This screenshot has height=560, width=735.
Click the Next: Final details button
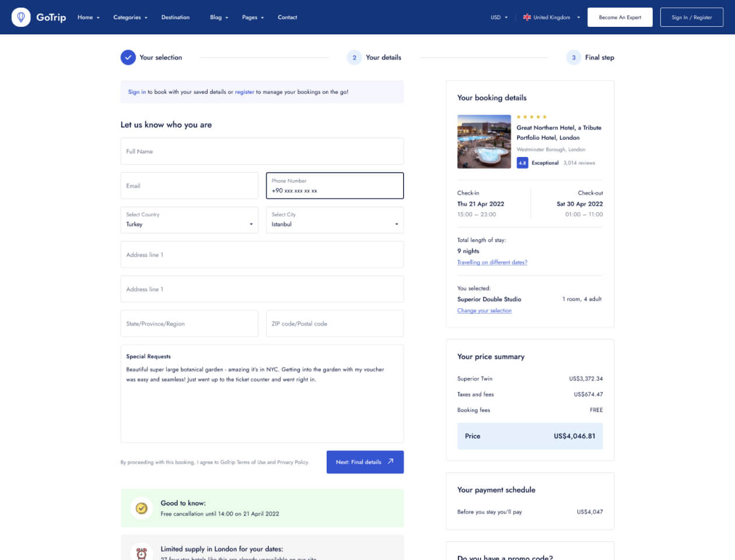pos(365,462)
